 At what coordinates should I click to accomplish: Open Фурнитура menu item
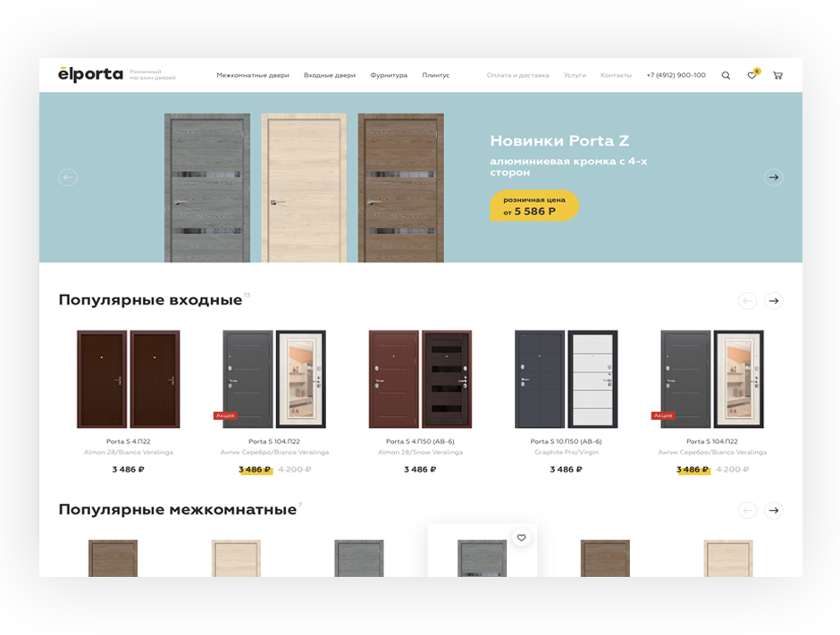389,76
